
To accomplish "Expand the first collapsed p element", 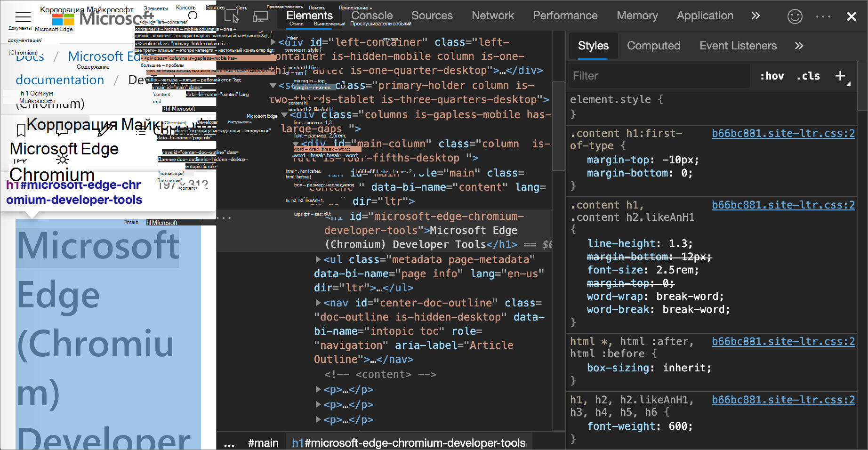I will coord(318,389).
